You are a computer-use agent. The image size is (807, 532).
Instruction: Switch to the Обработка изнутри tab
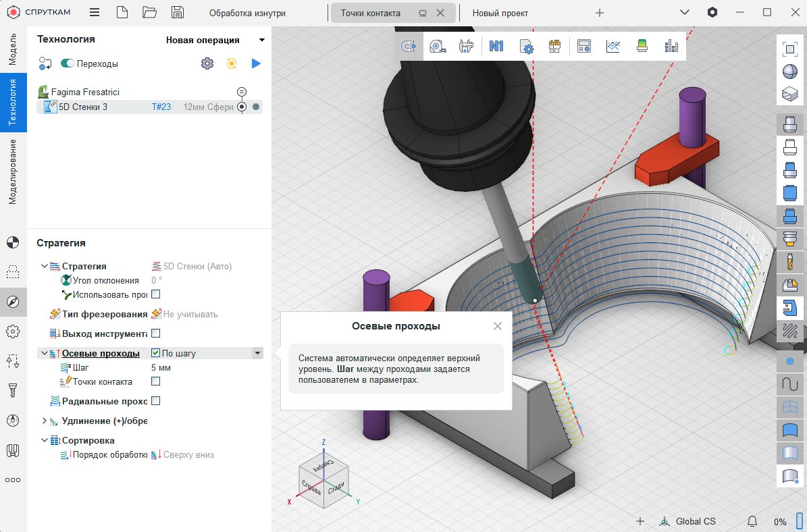(x=247, y=13)
